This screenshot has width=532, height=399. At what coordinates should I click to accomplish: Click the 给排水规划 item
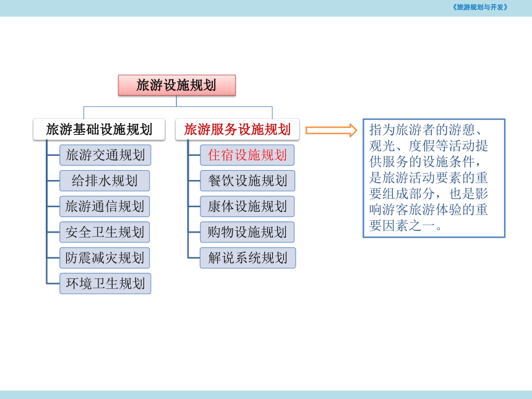click(x=105, y=181)
